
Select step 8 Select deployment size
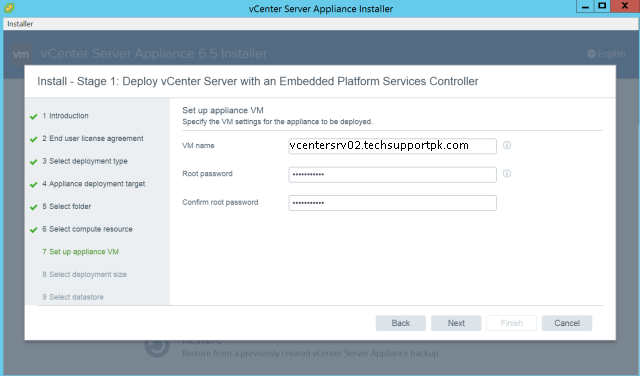pos(84,274)
